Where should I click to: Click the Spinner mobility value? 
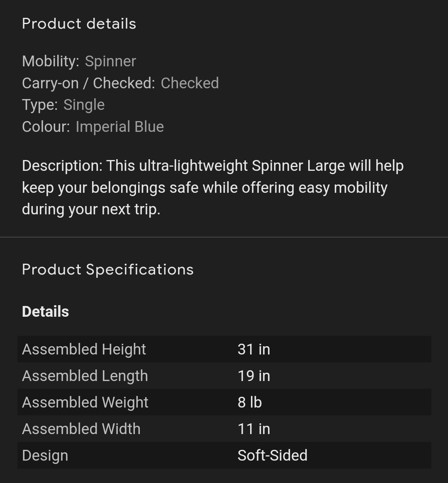[110, 61]
